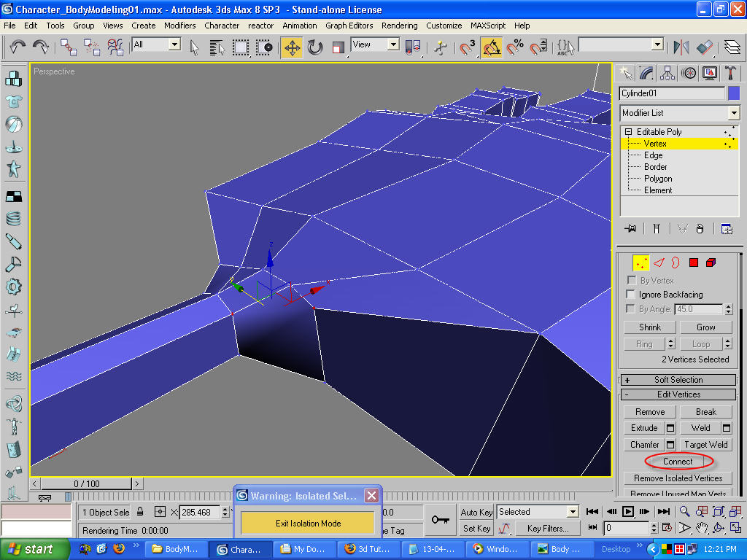Open the Layer Manager icon

click(732, 47)
